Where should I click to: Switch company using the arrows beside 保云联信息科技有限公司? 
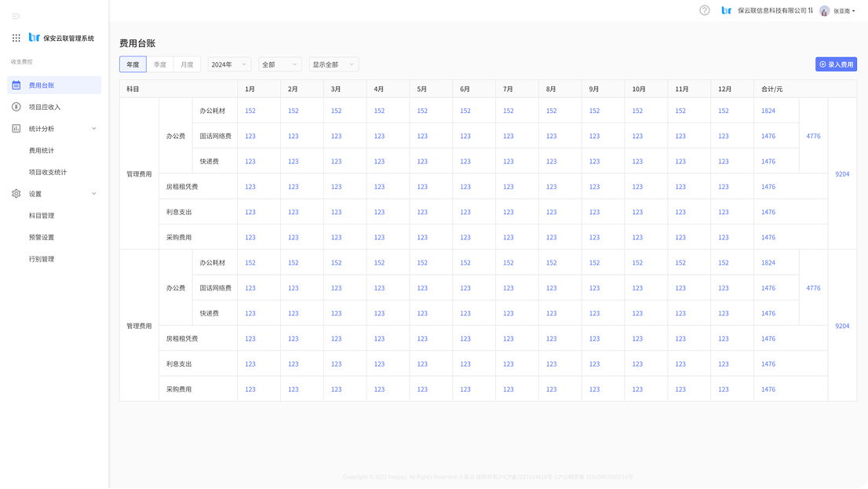[x=810, y=11]
